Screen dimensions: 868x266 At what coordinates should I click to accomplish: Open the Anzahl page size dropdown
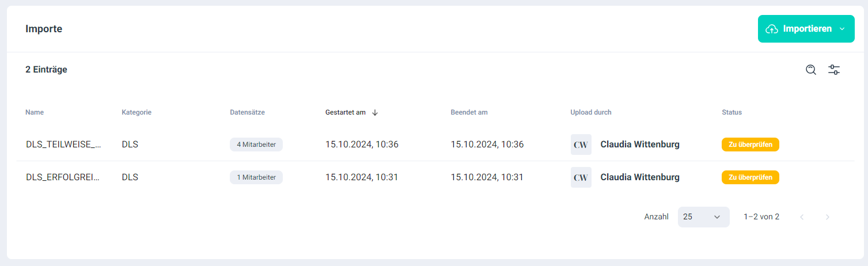click(x=703, y=217)
